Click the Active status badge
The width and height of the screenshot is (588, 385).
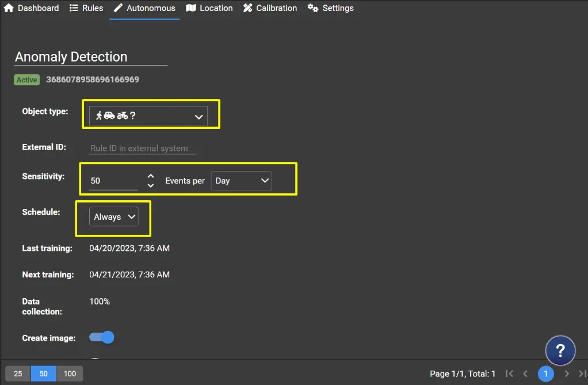coord(26,79)
